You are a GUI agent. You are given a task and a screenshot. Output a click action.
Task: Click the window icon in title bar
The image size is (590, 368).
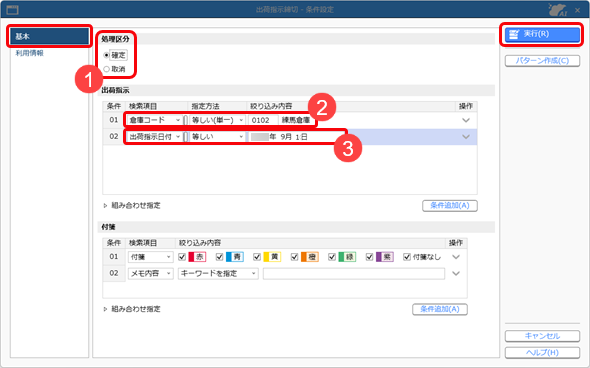(x=12, y=10)
